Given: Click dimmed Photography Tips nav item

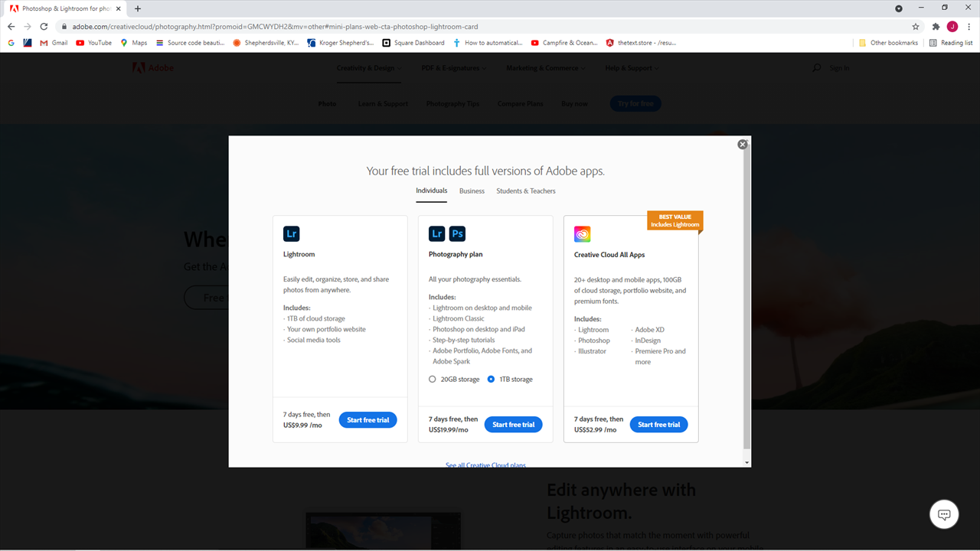Looking at the screenshot, I should click(x=452, y=104).
